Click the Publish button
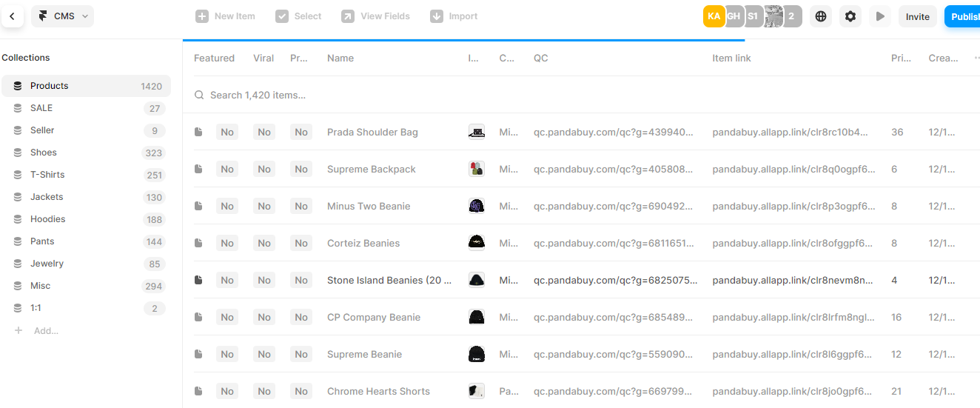 pos(963,17)
